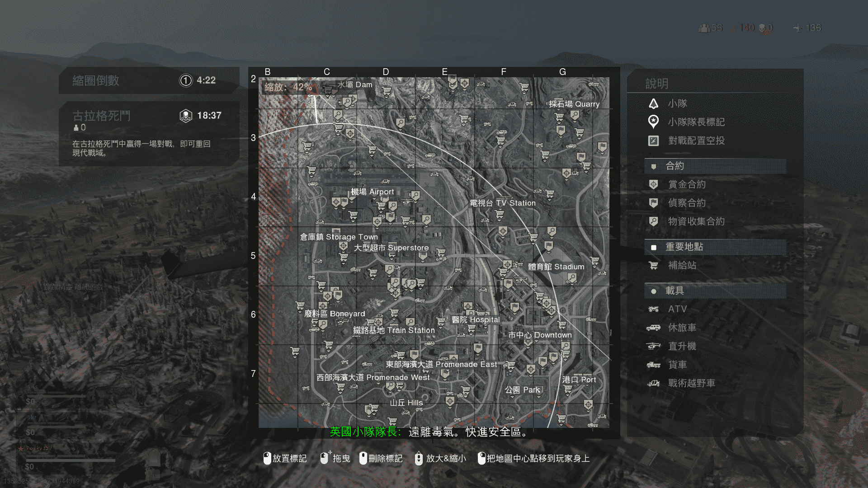The width and height of the screenshot is (868, 488).
Task: Click the 水壩 Dam map label
Action: pyautogui.click(x=355, y=85)
